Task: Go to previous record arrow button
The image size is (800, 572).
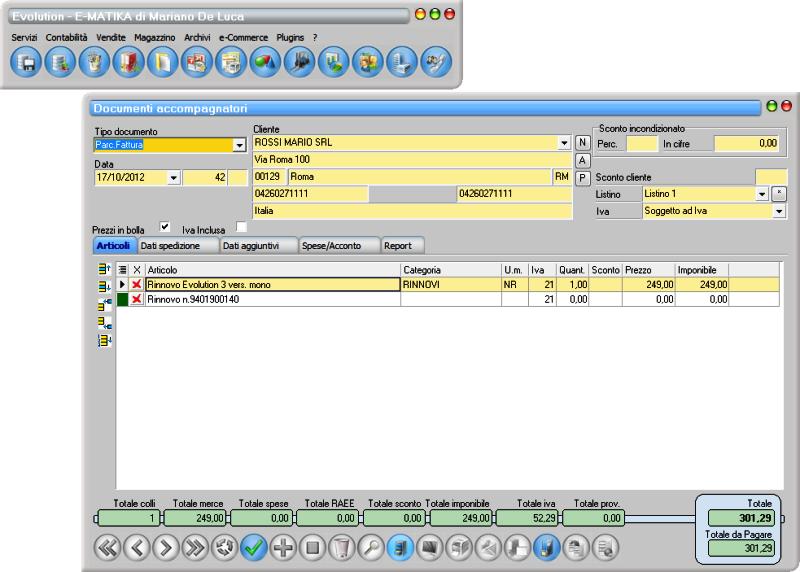Action: point(137,548)
